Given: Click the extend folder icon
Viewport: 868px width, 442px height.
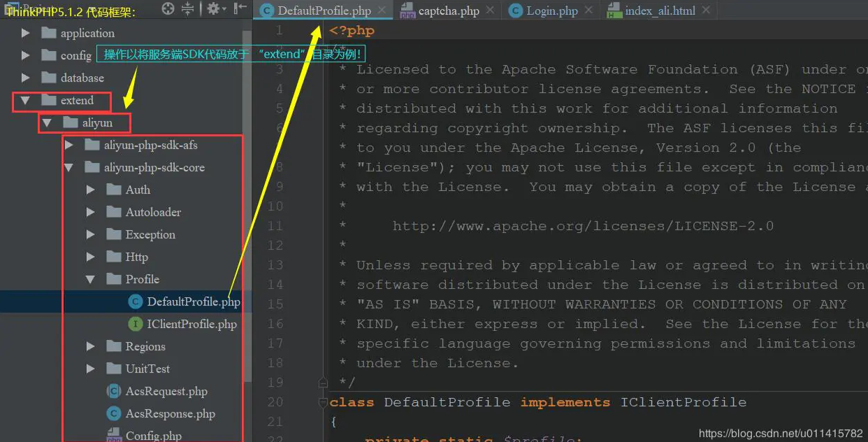Looking at the screenshot, I should (48, 100).
